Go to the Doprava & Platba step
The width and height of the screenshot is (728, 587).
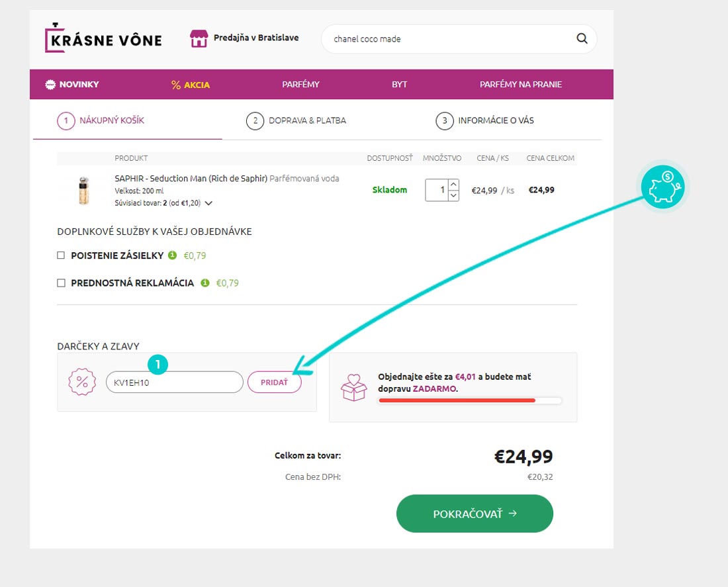pyautogui.click(x=296, y=120)
